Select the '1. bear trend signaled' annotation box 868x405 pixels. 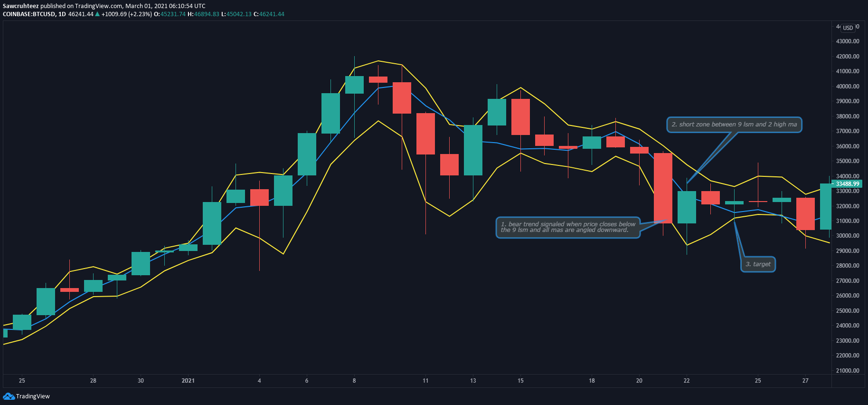568,227
